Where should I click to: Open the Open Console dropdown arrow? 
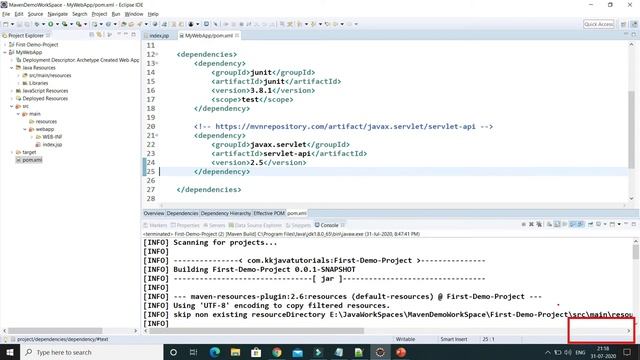[619, 224]
